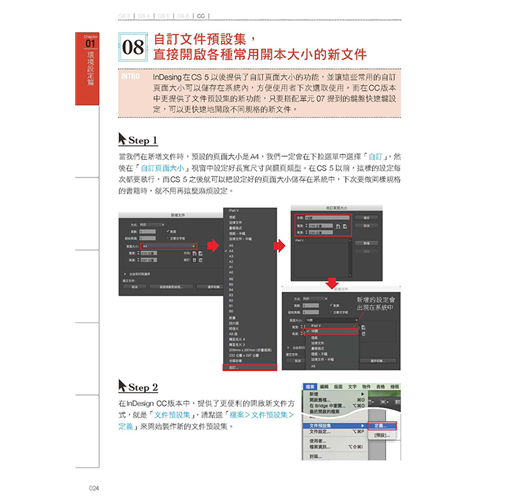Choose 新增 in the 檔案 menu
The height and width of the screenshot is (500, 520).
tap(335, 394)
